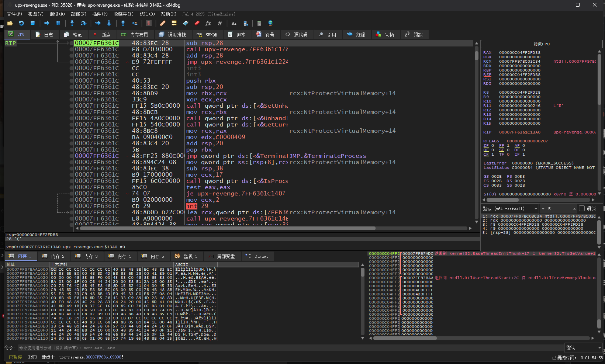Open the calculator tool icon
The width and height of the screenshot is (605, 364).
259,23
